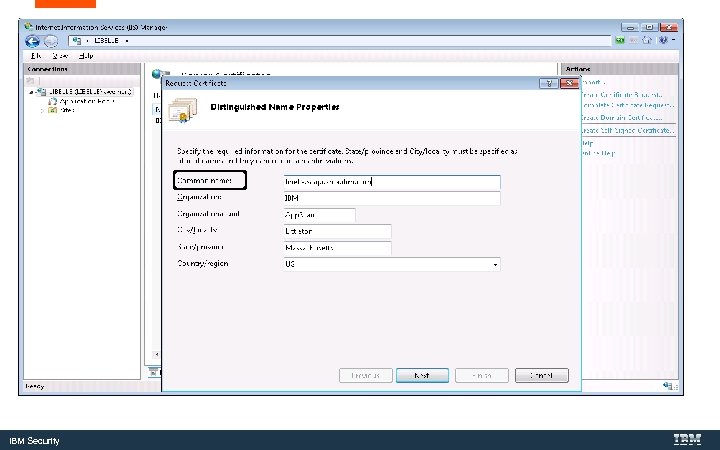Screen dimensions: 720x450
Task: Click the LIBELLE breadcrumb in address bar
Action: [x=106, y=40]
